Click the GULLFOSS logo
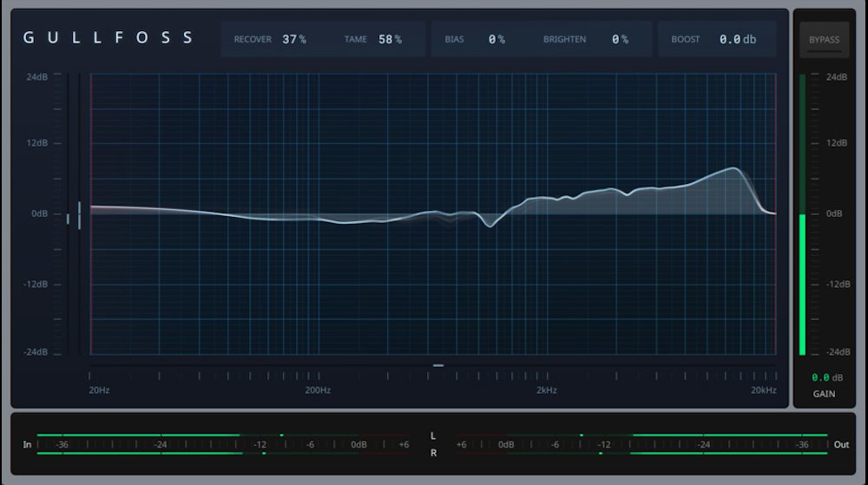The image size is (868, 485). [x=108, y=38]
